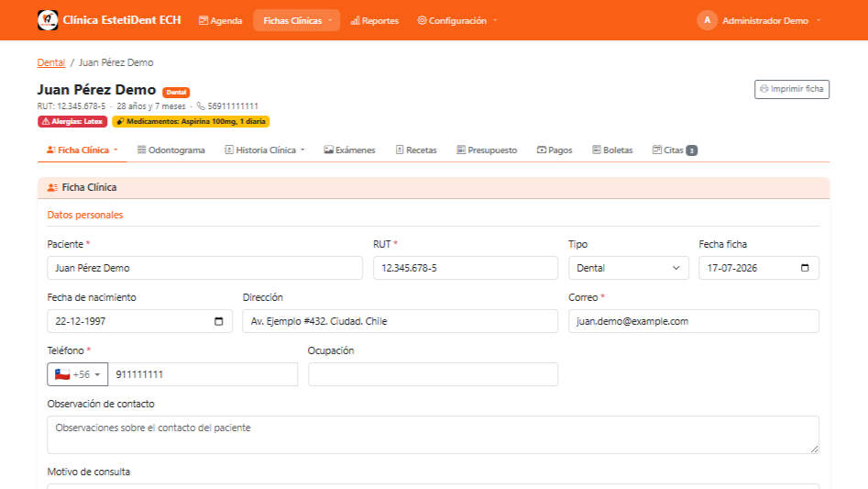Click the Fecha ficha date field

point(759,268)
